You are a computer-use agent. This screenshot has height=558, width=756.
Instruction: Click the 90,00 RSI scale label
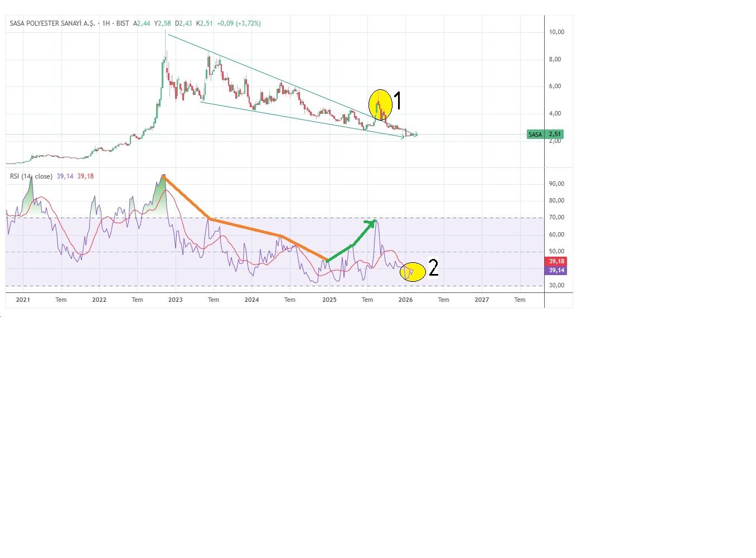point(556,184)
